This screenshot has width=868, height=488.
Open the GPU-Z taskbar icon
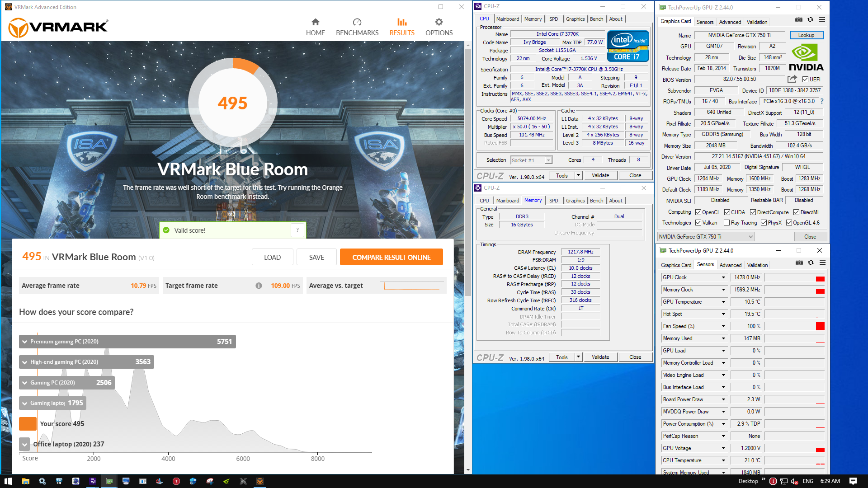(109, 481)
